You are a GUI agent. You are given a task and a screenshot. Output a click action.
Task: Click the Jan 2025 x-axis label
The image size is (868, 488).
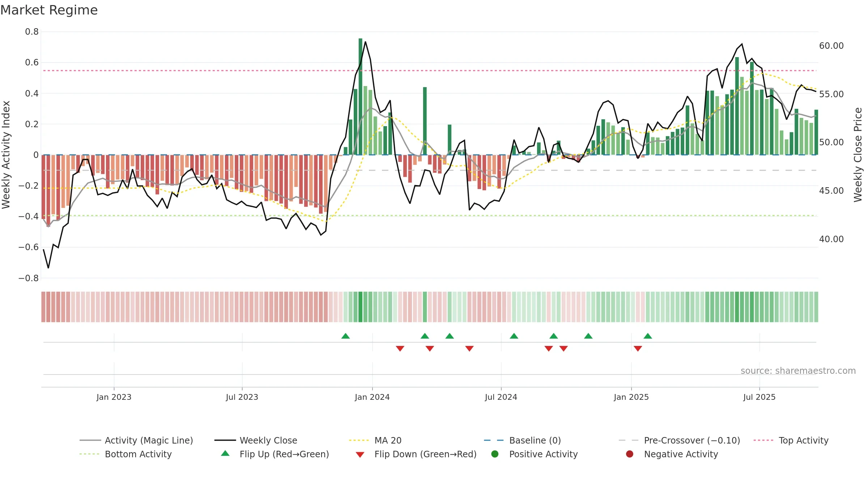[x=631, y=397]
